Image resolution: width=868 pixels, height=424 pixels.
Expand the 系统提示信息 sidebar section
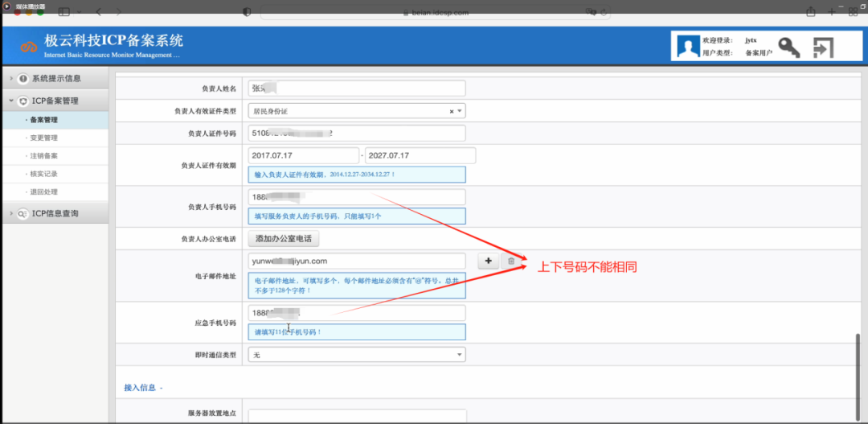[x=55, y=79]
